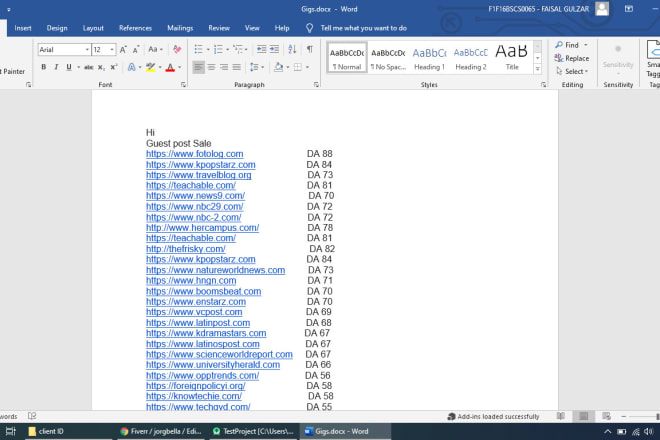Click the Multilevel List icon

pyautogui.click(x=238, y=49)
